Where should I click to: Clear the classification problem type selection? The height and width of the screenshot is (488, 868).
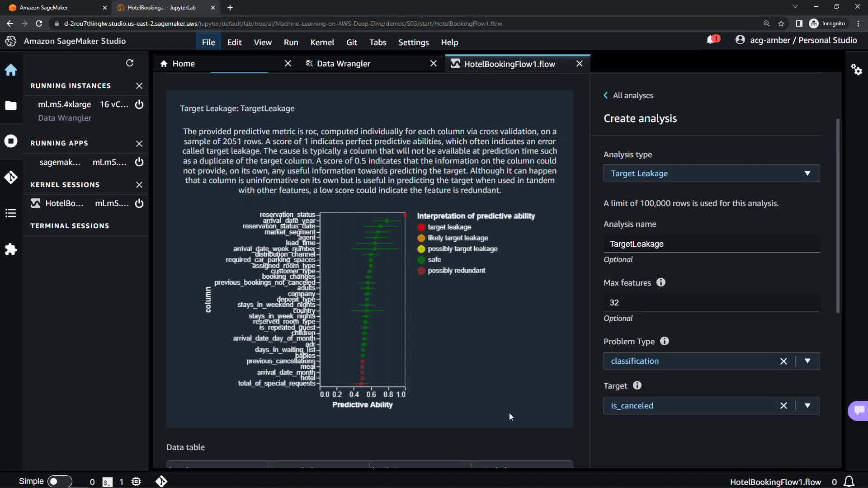click(783, 361)
